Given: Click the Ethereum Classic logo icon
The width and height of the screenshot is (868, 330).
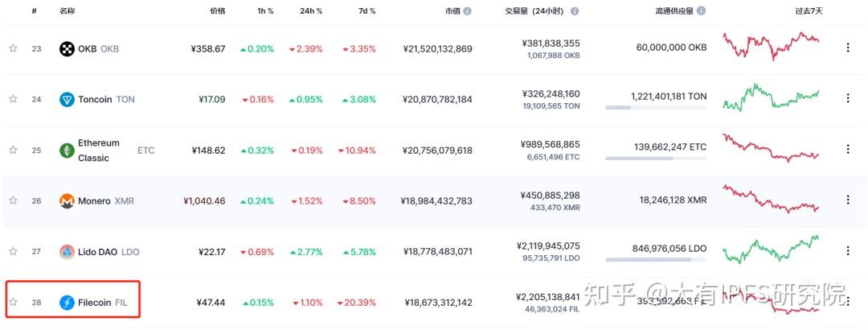Looking at the screenshot, I should click(67, 151).
